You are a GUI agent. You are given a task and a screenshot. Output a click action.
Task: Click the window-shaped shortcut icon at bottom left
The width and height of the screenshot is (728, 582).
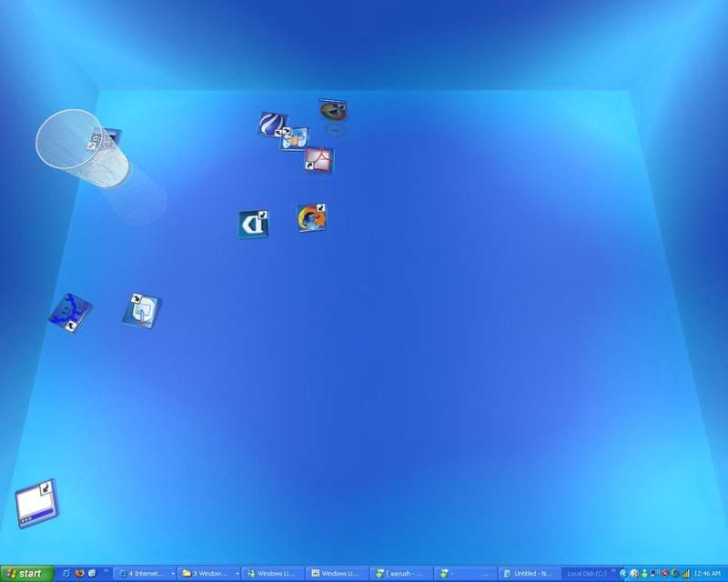pyautogui.click(x=36, y=504)
